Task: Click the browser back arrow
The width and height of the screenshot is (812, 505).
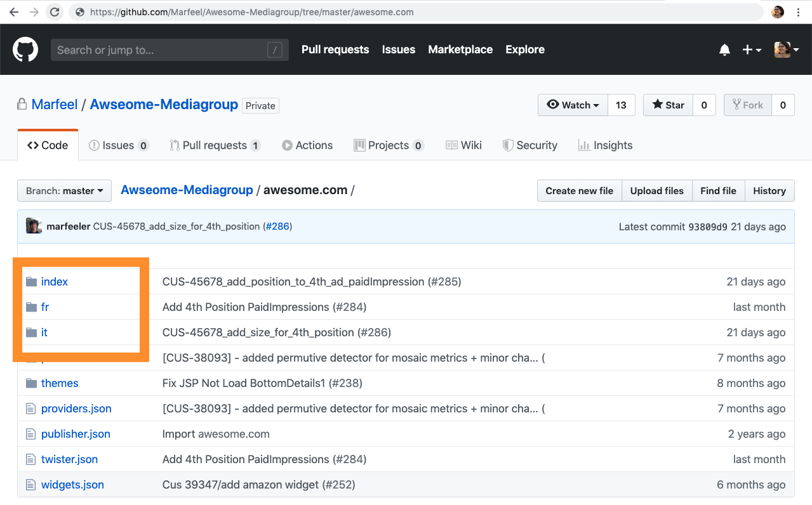Action: click(14, 12)
